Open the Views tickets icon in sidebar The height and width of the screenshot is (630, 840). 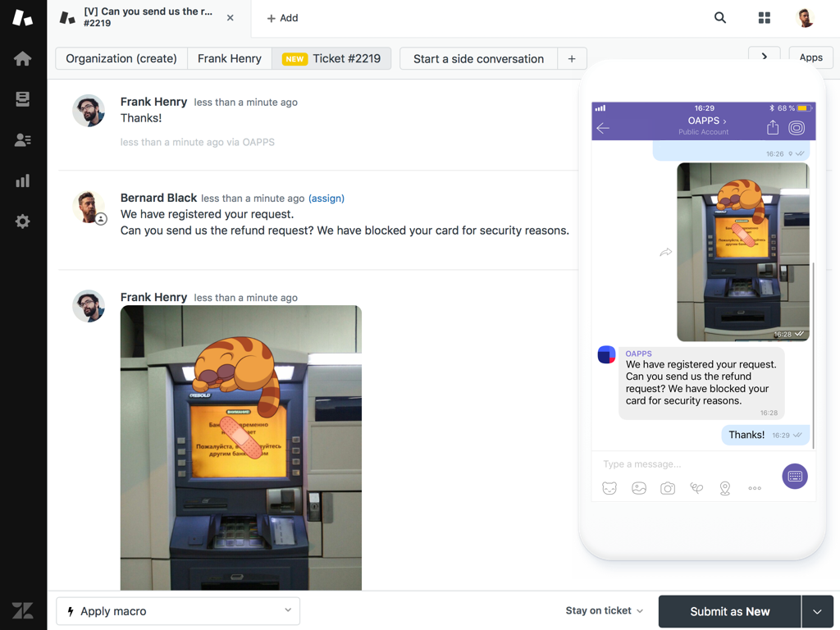coord(22,99)
